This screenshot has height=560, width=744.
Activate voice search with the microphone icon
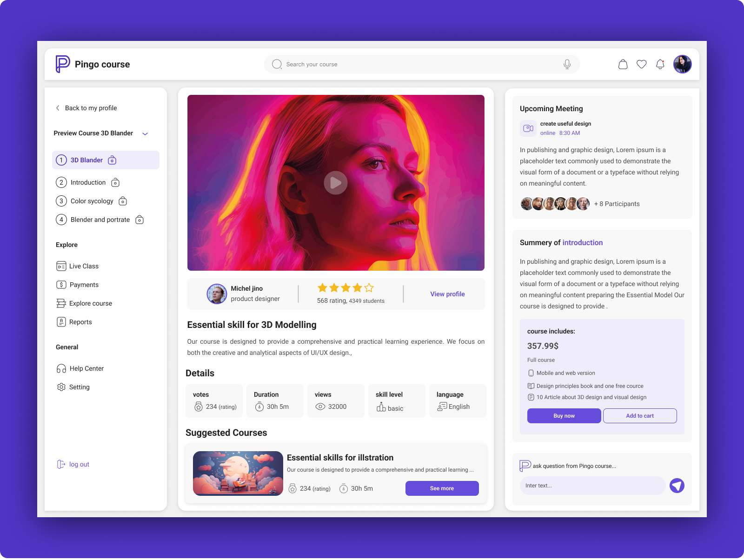tap(567, 64)
